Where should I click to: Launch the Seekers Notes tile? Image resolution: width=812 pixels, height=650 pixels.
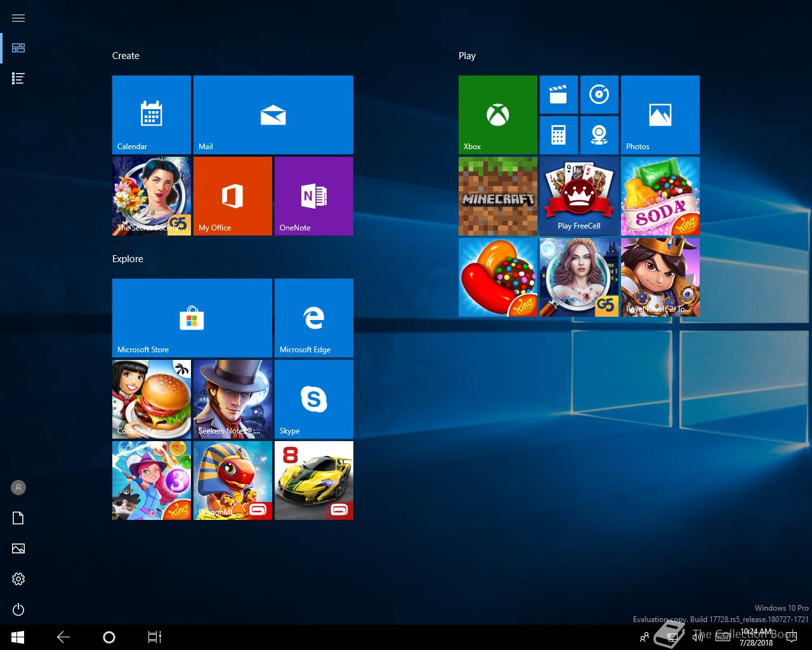click(x=233, y=399)
